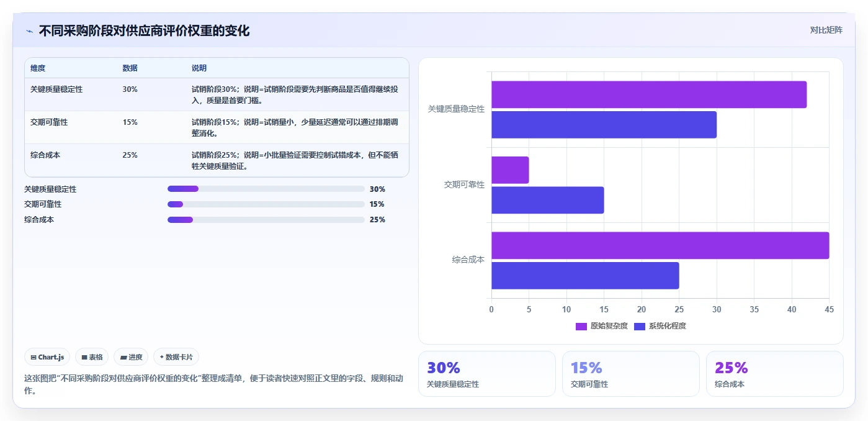Screen dimensions: 868x421
Task: Select the 表格 tag chip
Action: point(92,357)
